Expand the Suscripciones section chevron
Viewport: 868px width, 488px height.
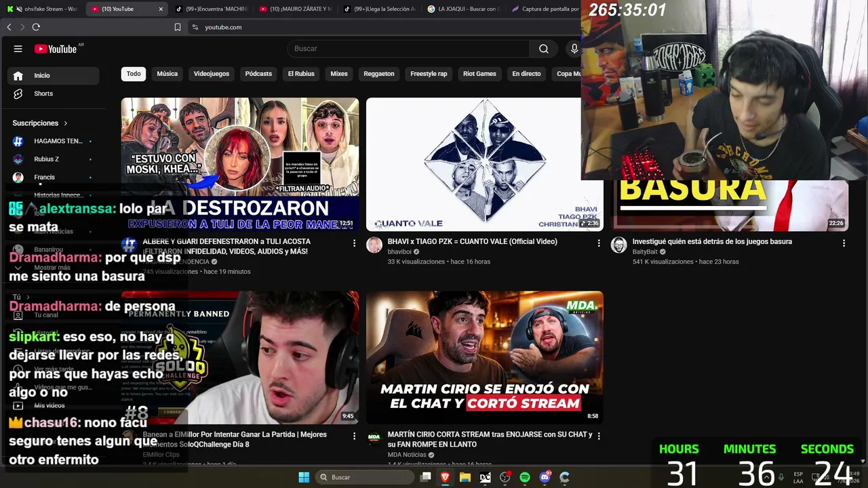pos(66,123)
